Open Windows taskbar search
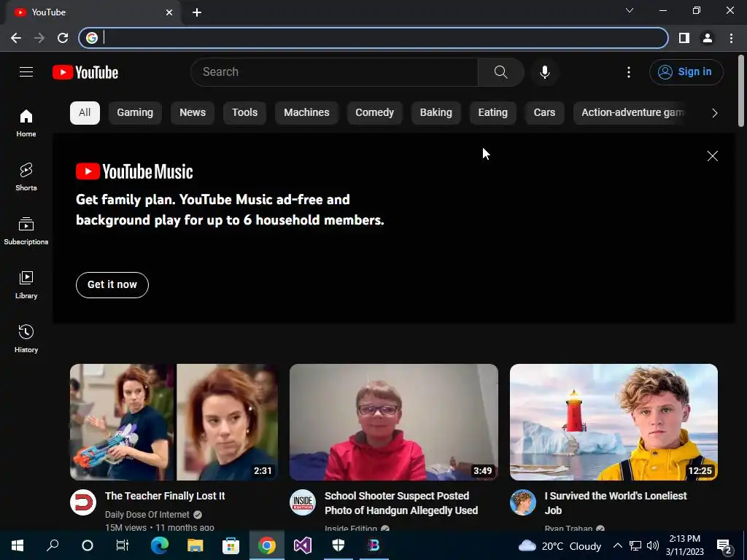Screen dimensions: 747x560 [53, 545]
